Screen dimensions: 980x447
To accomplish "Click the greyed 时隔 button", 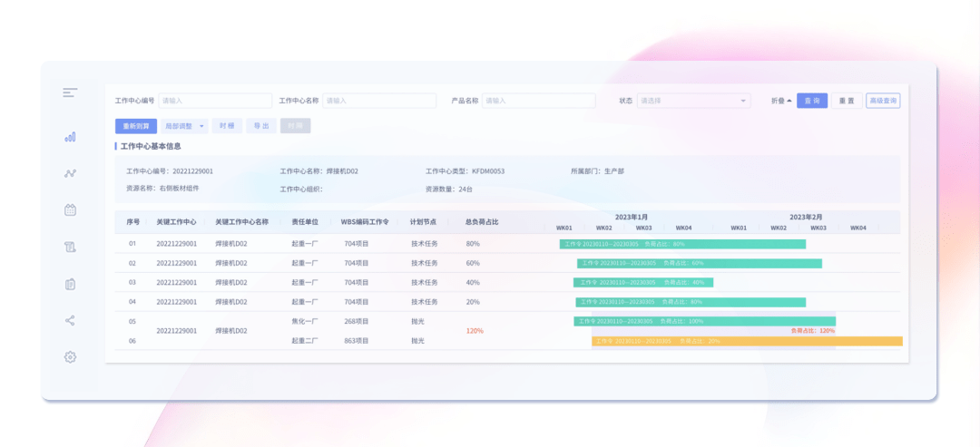I will (x=295, y=126).
